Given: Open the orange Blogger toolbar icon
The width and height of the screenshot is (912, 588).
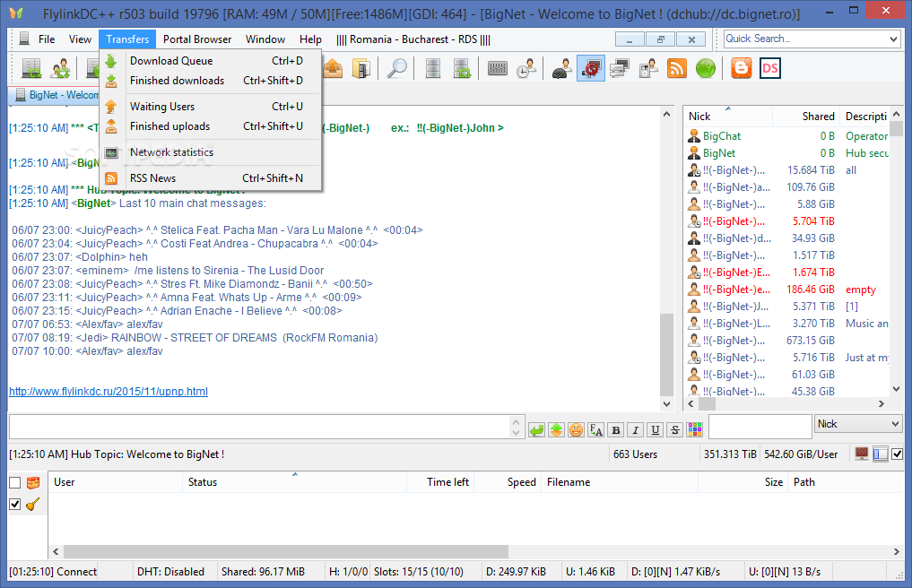Looking at the screenshot, I should pos(741,69).
